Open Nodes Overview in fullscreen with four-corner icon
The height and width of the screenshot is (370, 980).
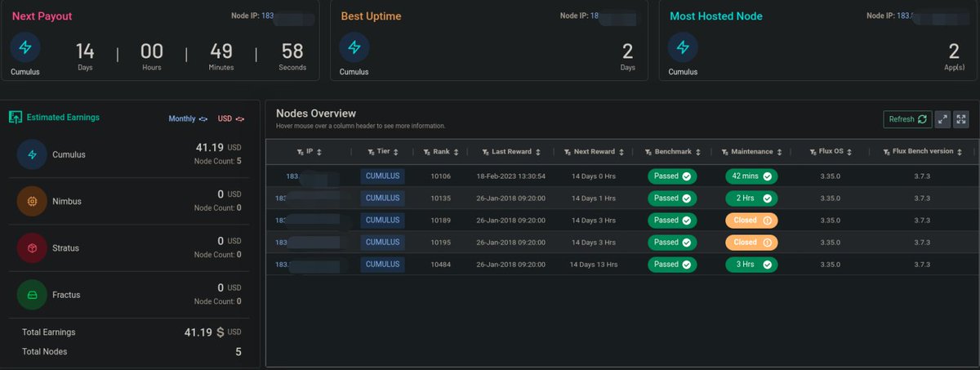[960, 119]
